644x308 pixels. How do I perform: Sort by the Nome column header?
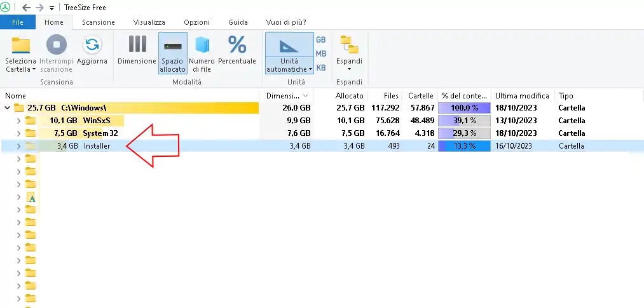(130, 96)
